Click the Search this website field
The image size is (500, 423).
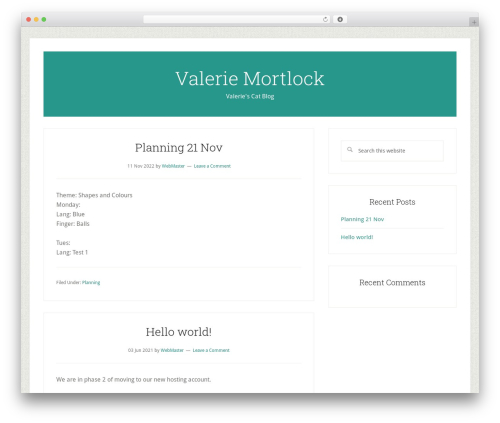coord(392,151)
